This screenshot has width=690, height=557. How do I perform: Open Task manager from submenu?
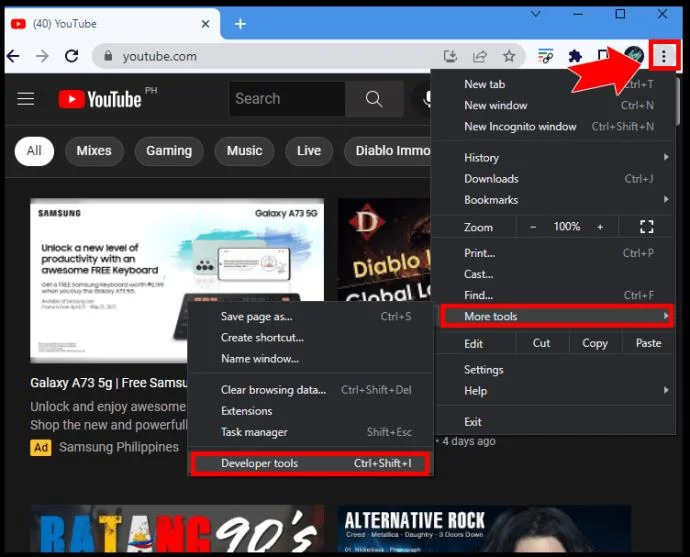(x=311, y=432)
